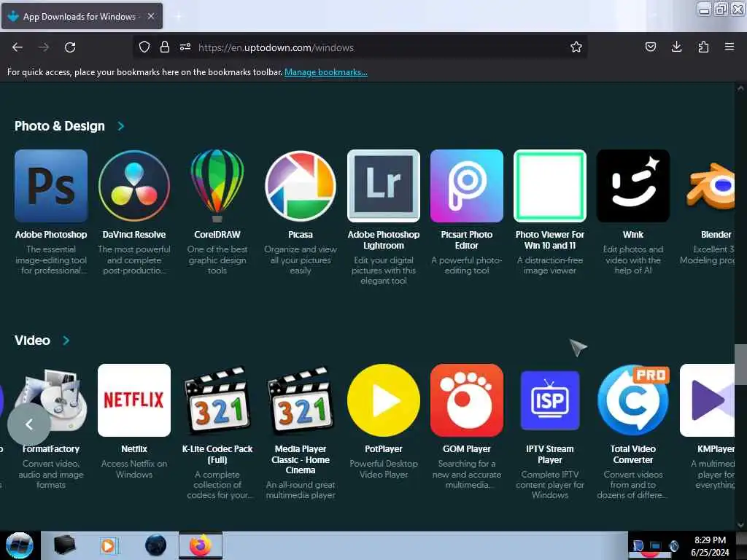Select the CorelDRAW balloon icon
The image size is (747, 560).
[x=217, y=186]
